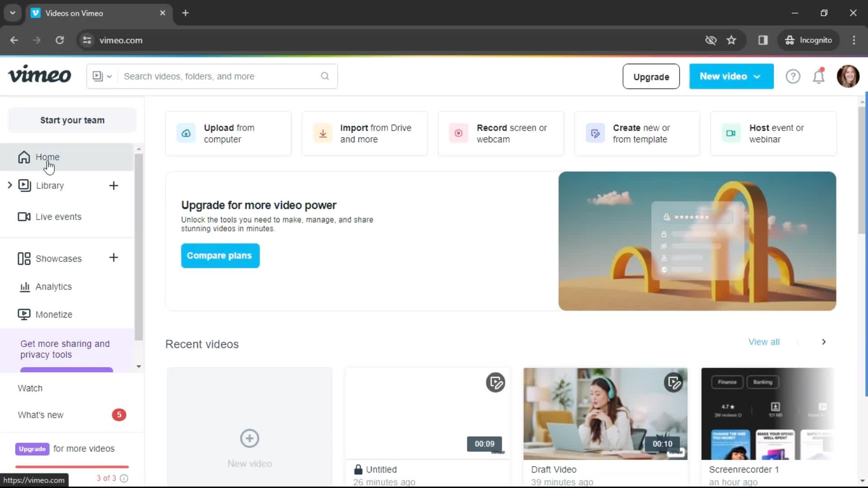Image resolution: width=868 pixels, height=488 pixels.
Task: Click the New video placeholder tile
Action: click(x=250, y=427)
